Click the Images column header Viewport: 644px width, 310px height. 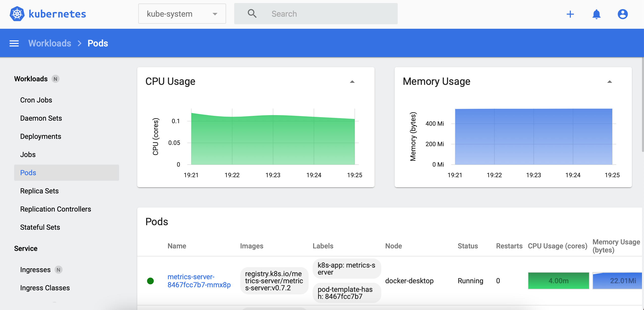click(x=252, y=246)
